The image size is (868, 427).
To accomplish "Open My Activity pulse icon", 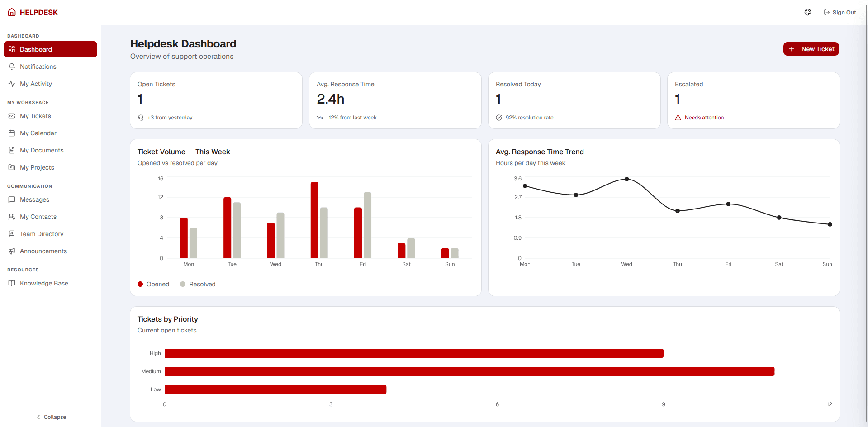I will pos(12,84).
